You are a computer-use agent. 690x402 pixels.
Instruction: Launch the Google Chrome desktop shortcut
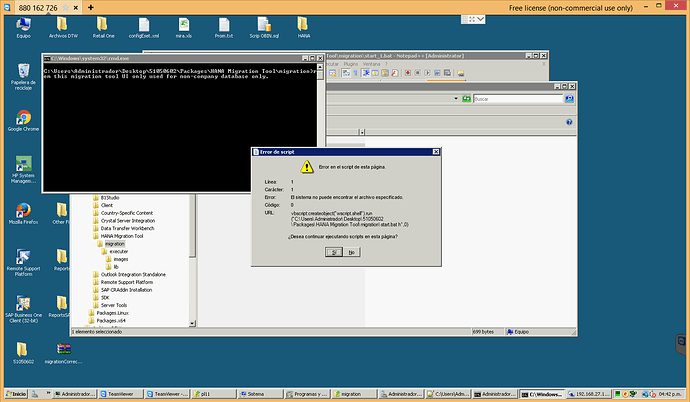(23, 121)
